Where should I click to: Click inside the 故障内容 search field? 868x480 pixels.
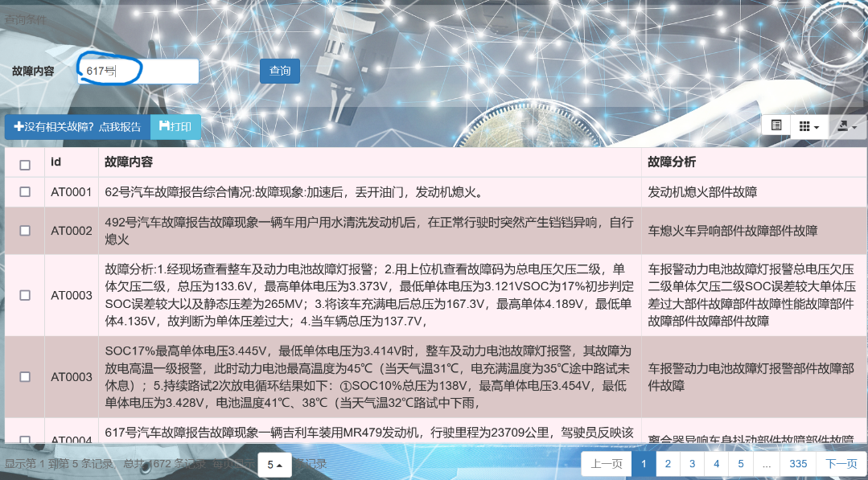pos(137,71)
